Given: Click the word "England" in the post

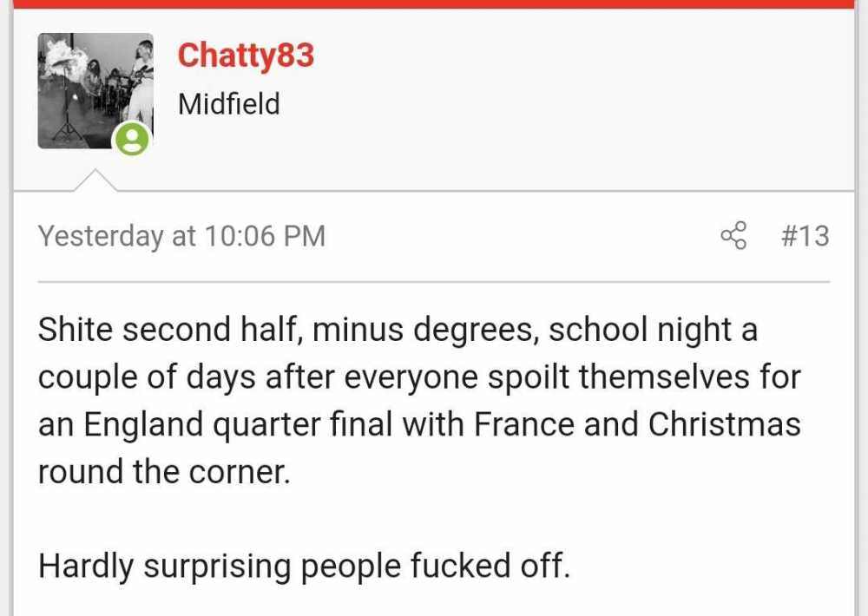Looking at the screenshot, I should click(x=143, y=426).
